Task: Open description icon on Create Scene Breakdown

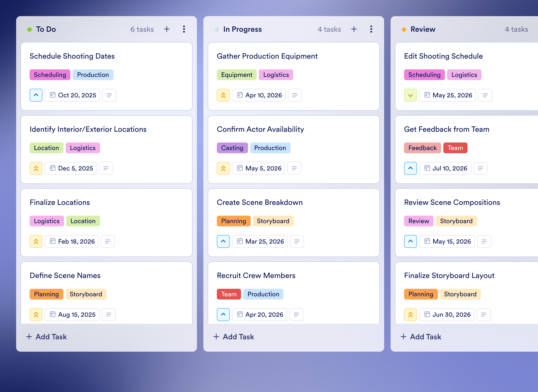Action: [297, 241]
